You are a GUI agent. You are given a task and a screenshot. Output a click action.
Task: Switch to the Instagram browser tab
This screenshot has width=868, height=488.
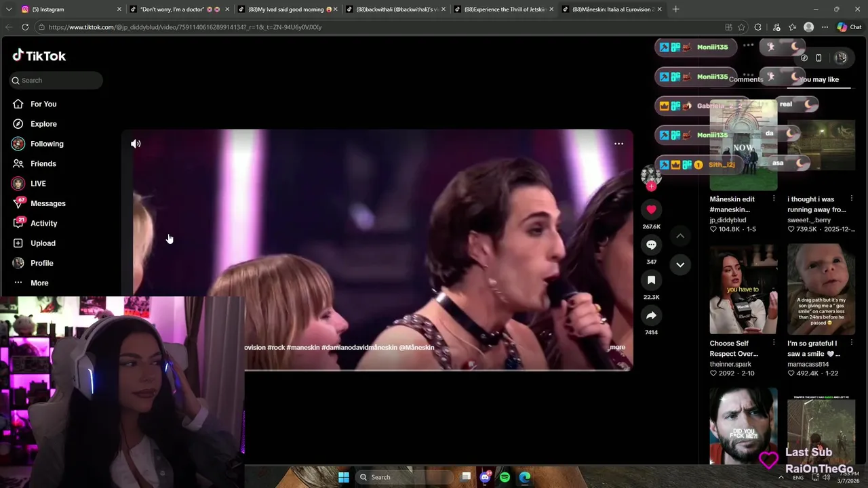[71, 9]
